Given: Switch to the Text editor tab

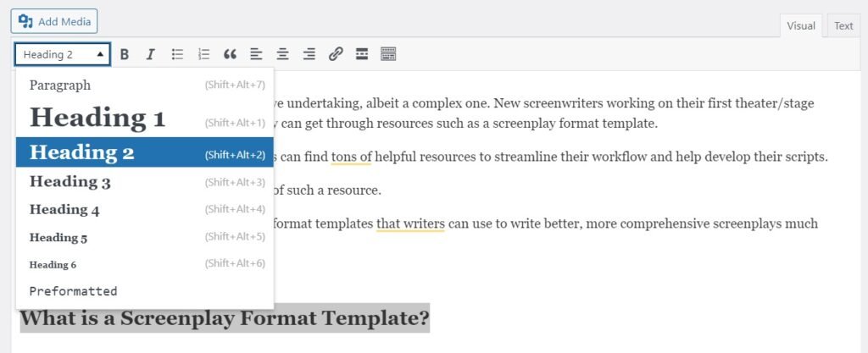Looking at the screenshot, I should (843, 25).
